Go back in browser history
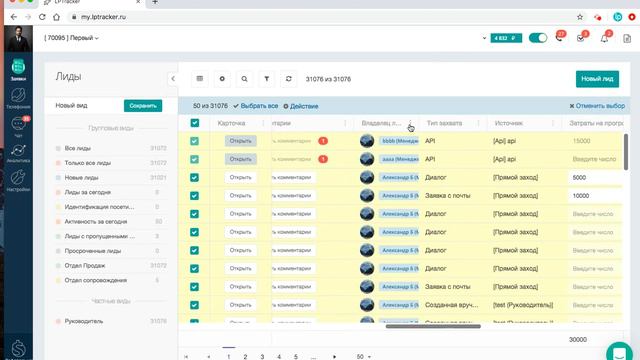Viewport: 640px width, 360px height. click(x=14, y=17)
